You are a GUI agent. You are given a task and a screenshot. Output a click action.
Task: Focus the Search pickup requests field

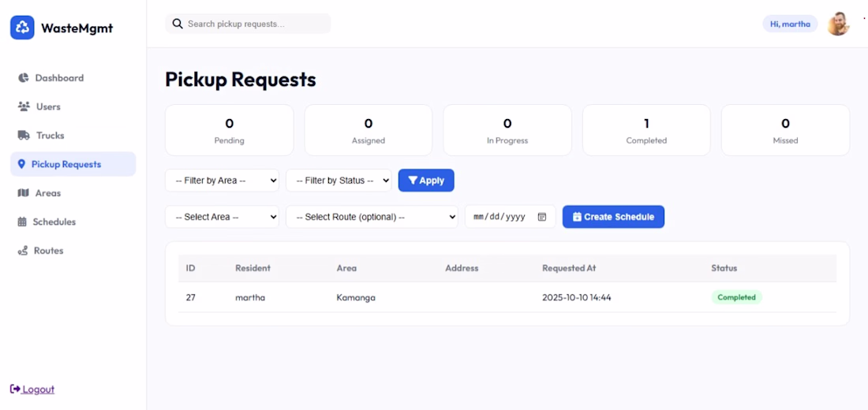tap(254, 24)
